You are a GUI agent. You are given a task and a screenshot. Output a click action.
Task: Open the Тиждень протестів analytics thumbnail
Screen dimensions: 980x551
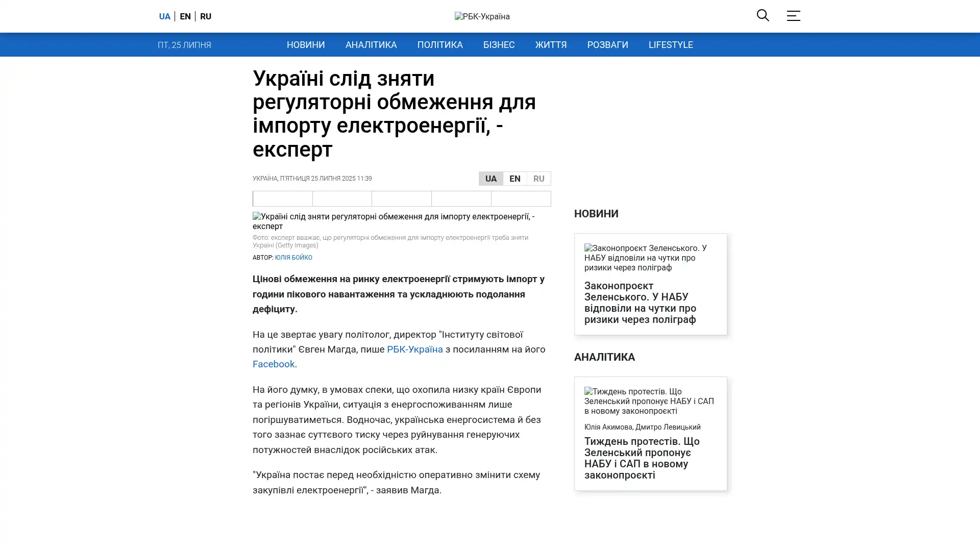pyautogui.click(x=650, y=401)
